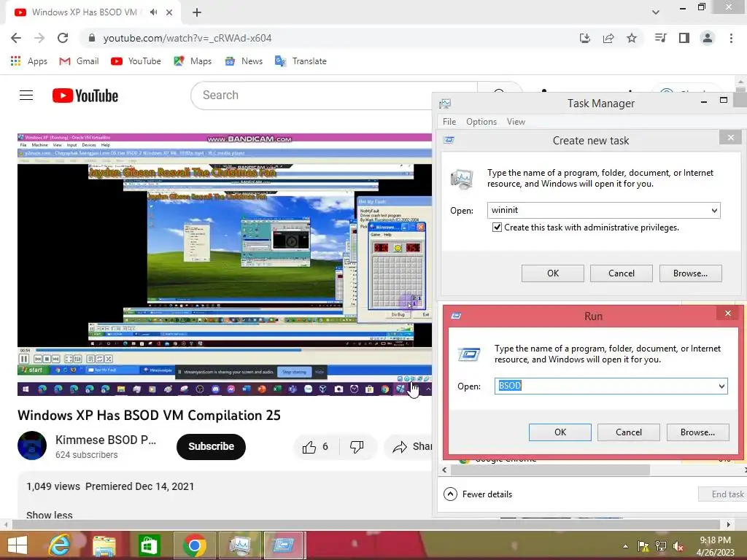Click the muted volume tray icon
This screenshot has height=560, width=747.
678,546
